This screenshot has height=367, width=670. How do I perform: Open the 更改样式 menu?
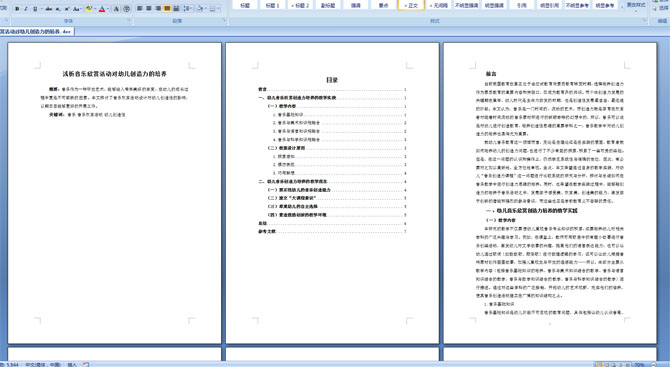pyautogui.click(x=636, y=6)
